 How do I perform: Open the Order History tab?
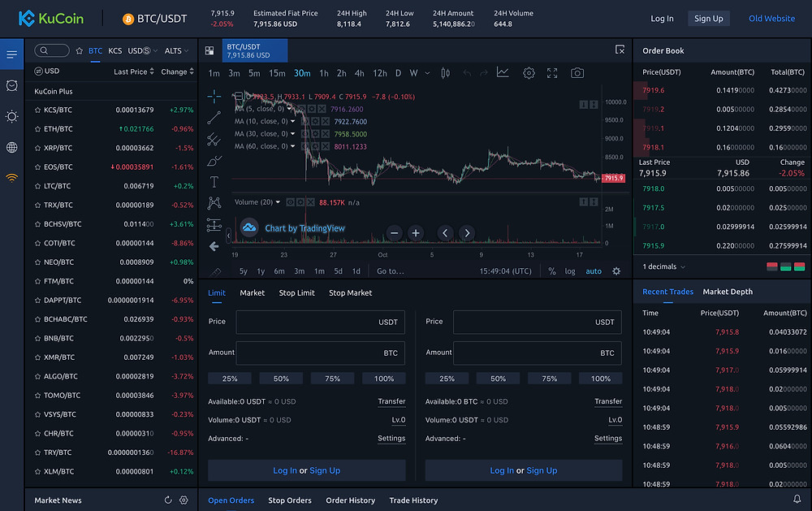(x=350, y=500)
